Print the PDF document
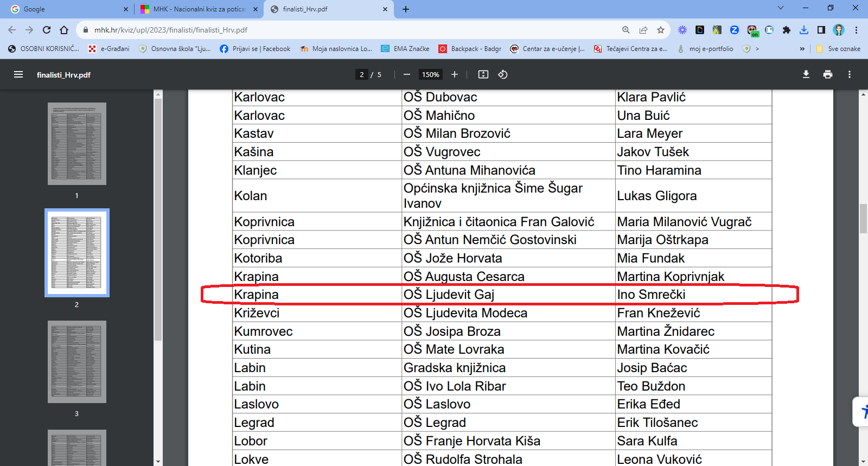Screen dimensions: 868x466 (828, 74)
